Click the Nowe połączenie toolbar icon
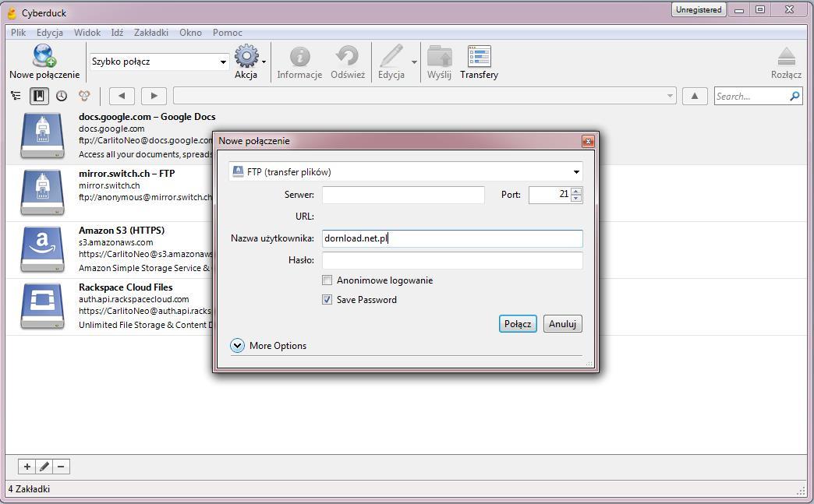814x504 pixels. click(x=44, y=56)
